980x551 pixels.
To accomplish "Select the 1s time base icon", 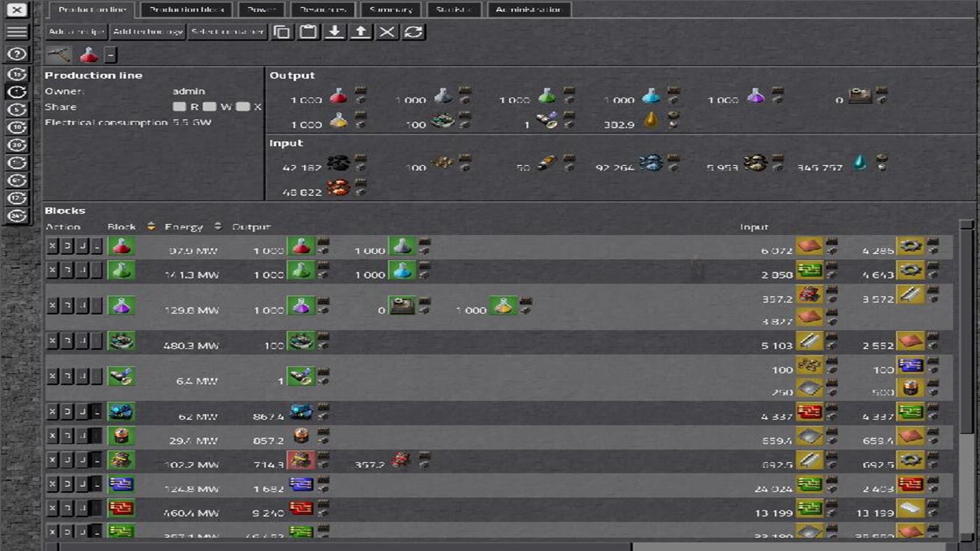I will coord(17,74).
